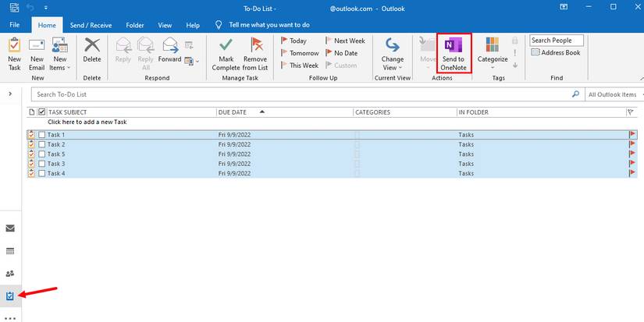Delete the selected tasks
Image resolution: width=644 pixels, height=322 pixels.
point(92,50)
